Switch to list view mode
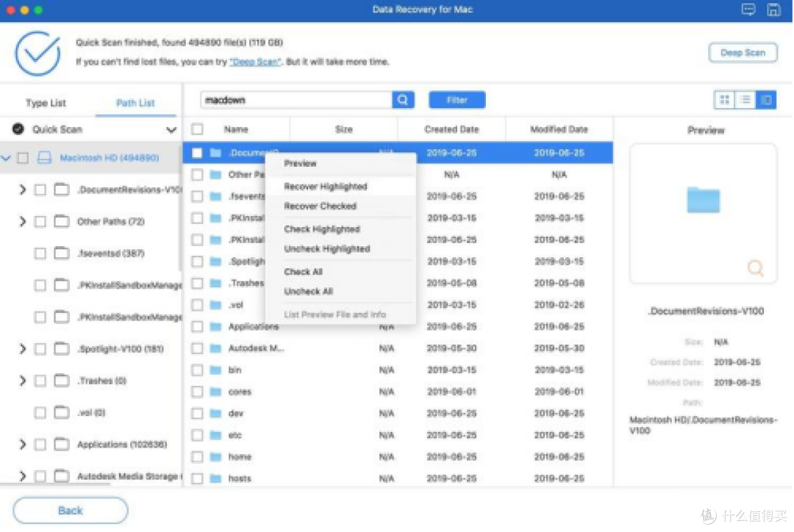 point(745,100)
